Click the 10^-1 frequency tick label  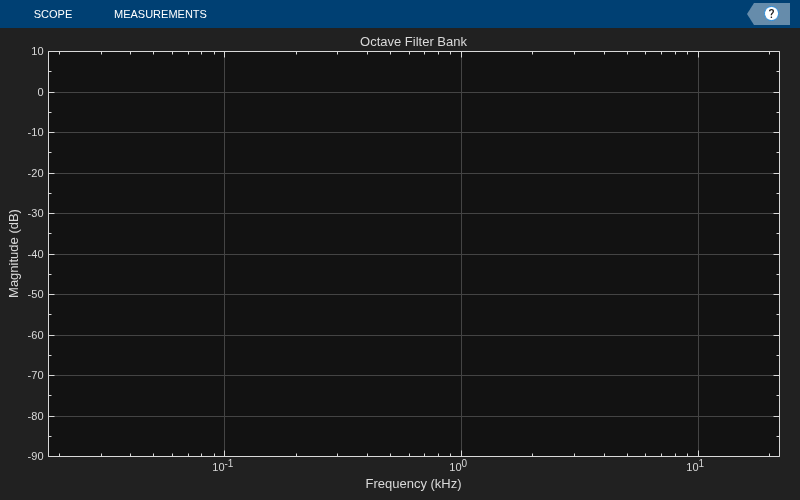click(222, 466)
